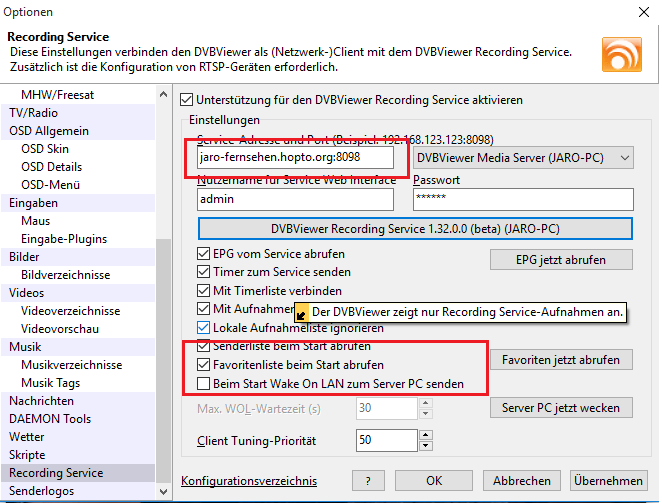Click the Client Tuning-Priorität value field
Screen dimensions: 662x503
(387, 440)
